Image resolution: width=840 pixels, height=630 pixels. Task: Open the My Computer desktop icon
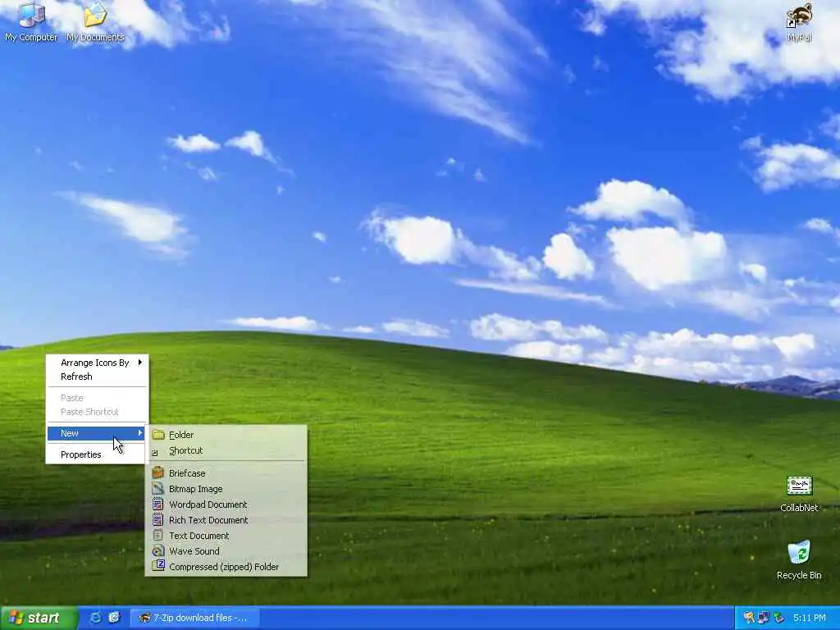[x=31, y=21]
